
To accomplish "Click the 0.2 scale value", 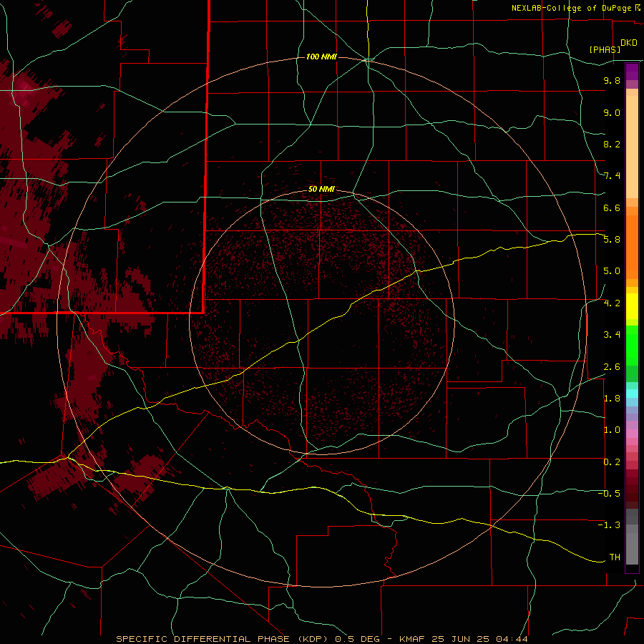I will (612, 462).
